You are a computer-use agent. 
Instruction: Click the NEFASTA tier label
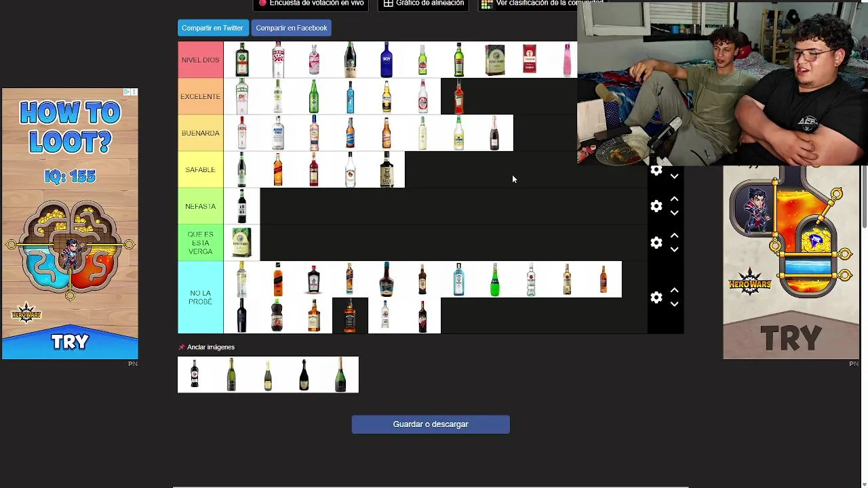click(201, 206)
